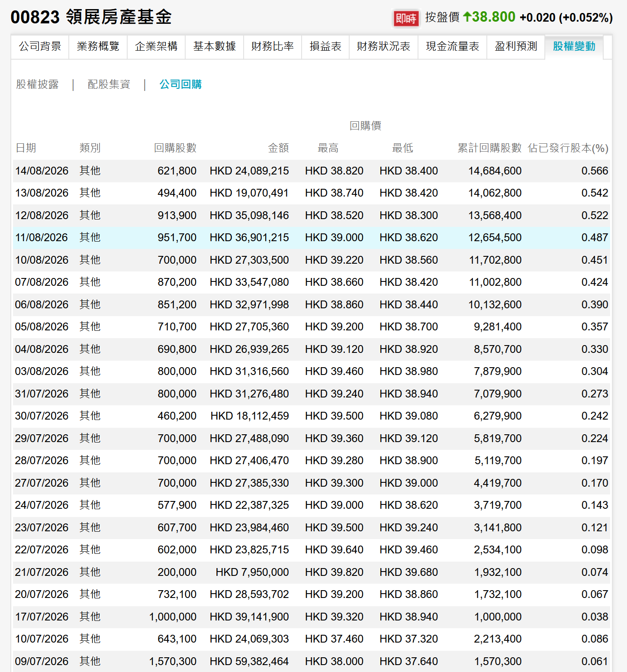This screenshot has width=627, height=672.
Task: Click highest price HKD 38.660
Action: coord(334,282)
